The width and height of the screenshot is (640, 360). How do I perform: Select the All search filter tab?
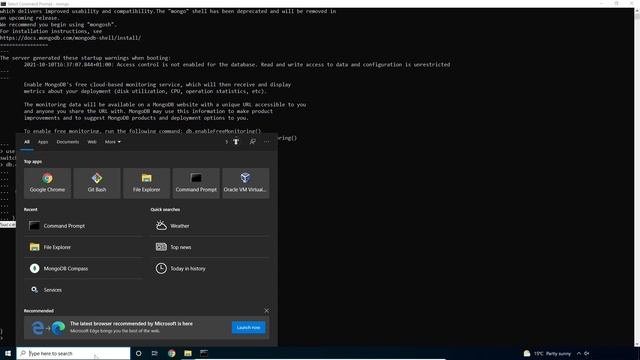click(x=27, y=142)
